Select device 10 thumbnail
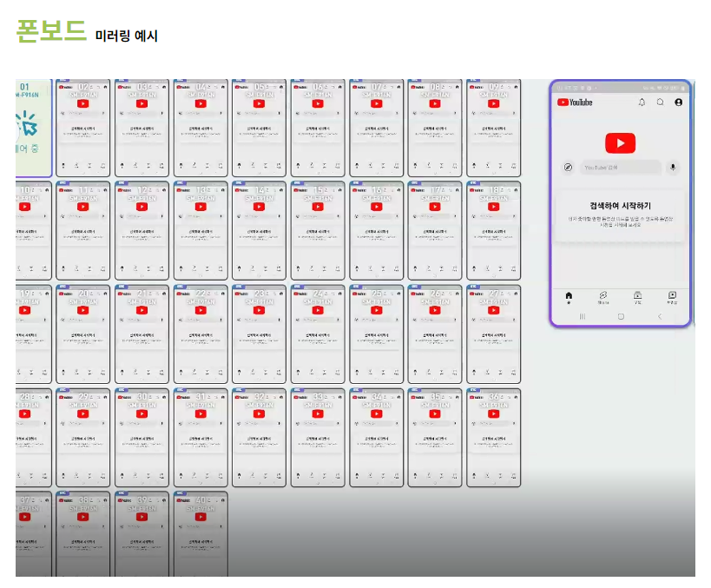 [34, 230]
